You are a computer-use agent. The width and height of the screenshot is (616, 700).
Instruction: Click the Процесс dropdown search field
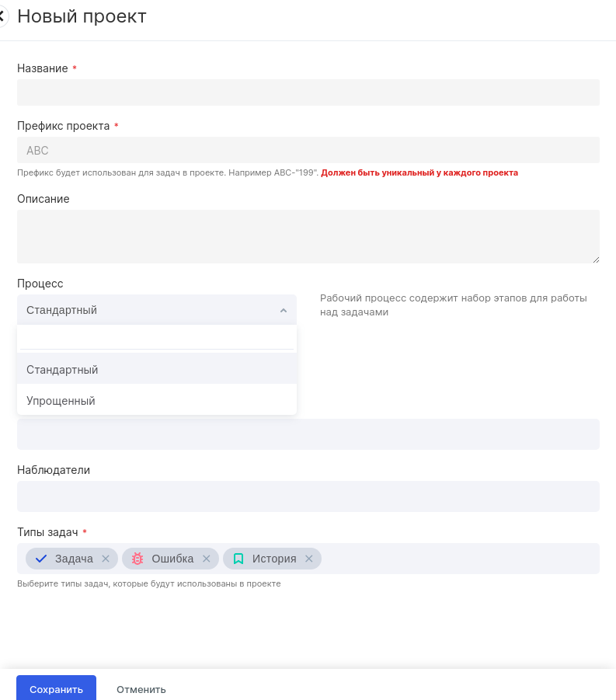(x=156, y=338)
